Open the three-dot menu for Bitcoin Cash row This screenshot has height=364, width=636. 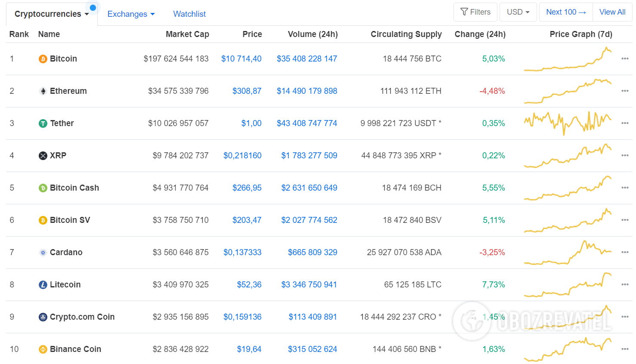click(x=625, y=188)
